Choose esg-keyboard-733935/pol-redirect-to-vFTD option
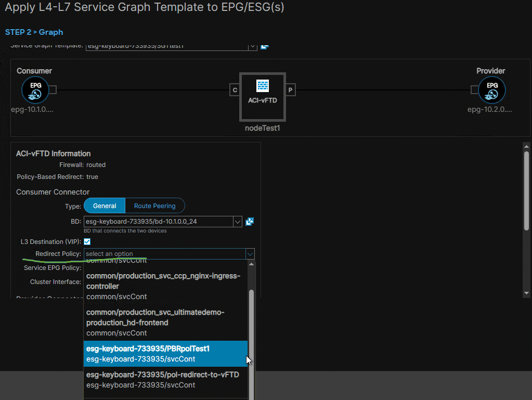The width and height of the screenshot is (532, 400). tap(165, 380)
